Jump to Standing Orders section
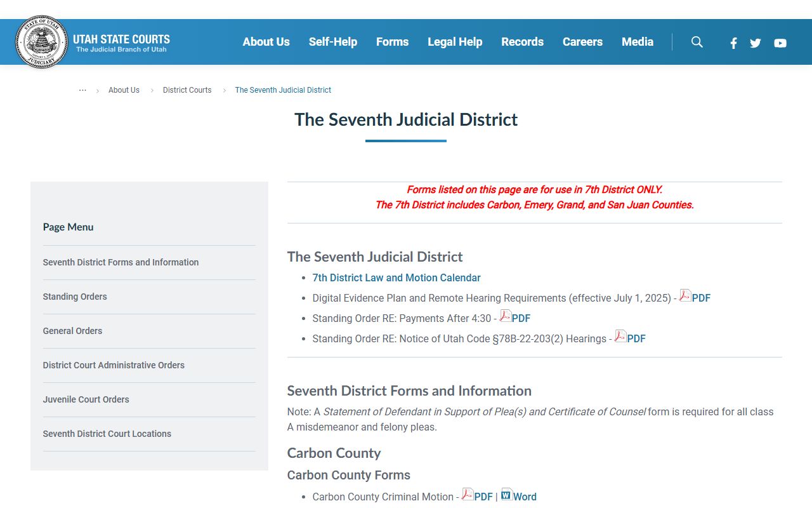Viewport: 812px width, 508px height. coord(75,297)
